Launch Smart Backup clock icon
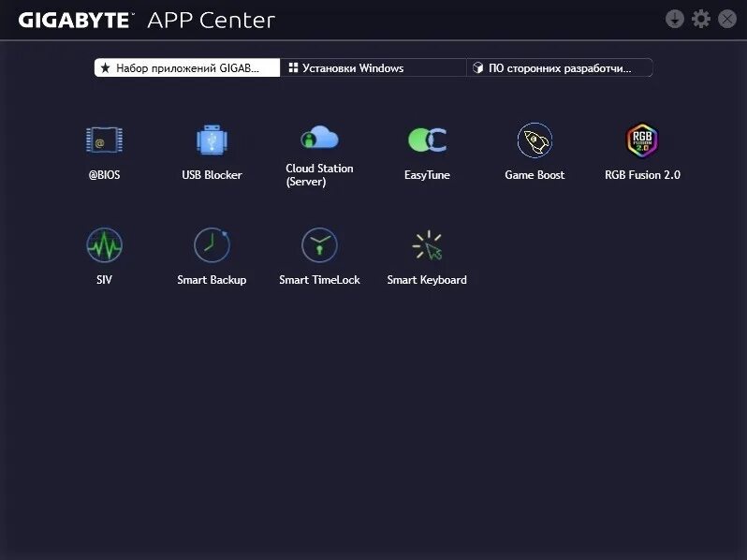 tap(212, 245)
